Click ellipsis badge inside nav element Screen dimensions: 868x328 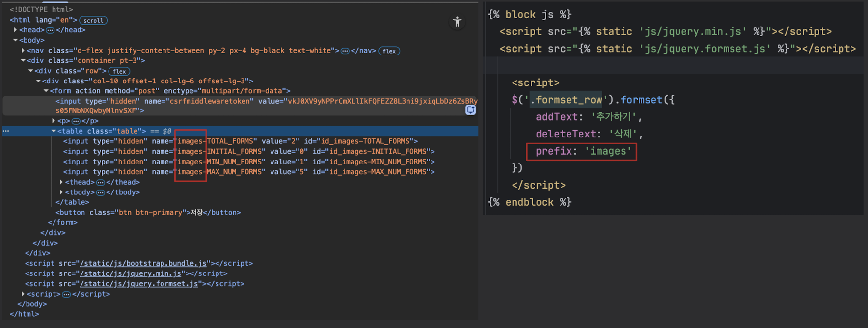pyautogui.click(x=345, y=51)
